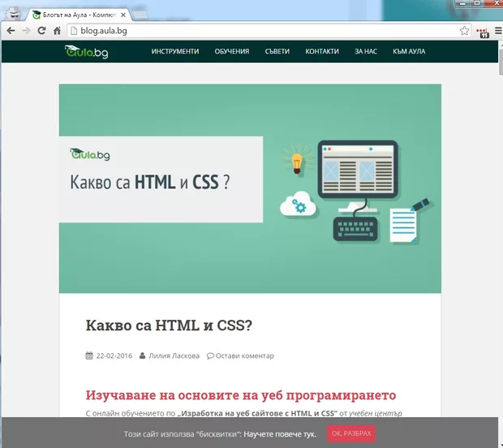Click the calendar icon next to 22-02-2016
Image resolution: width=503 pixels, height=448 pixels.
coord(89,355)
